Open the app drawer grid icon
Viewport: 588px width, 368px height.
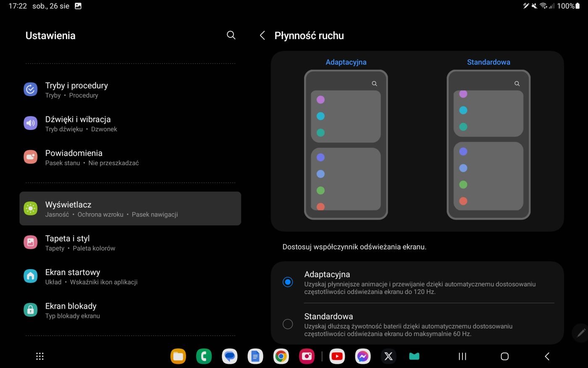40,356
